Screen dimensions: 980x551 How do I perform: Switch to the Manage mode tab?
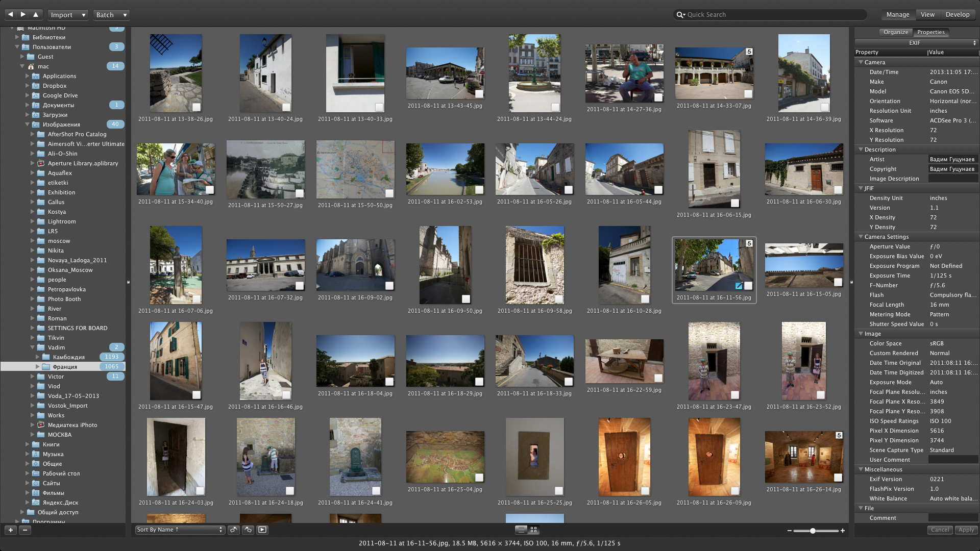click(x=898, y=14)
